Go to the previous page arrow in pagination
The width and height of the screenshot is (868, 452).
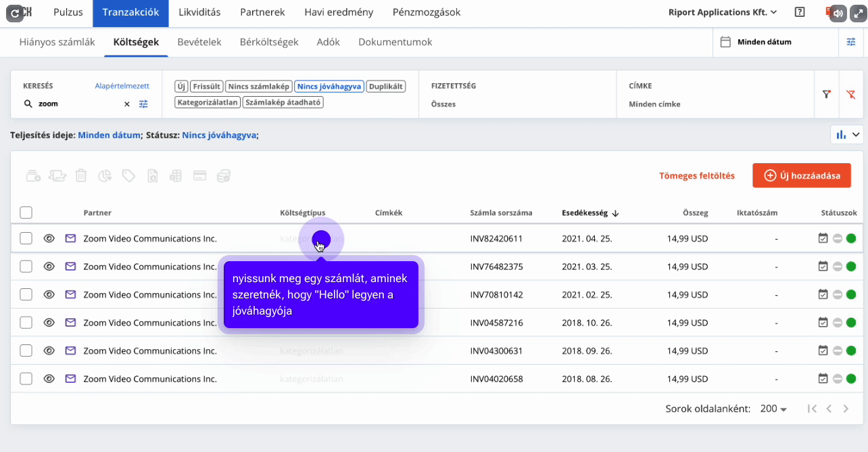(x=828, y=409)
